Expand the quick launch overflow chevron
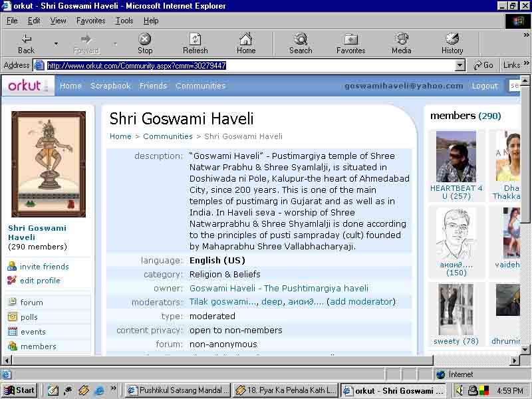 [x=114, y=388]
